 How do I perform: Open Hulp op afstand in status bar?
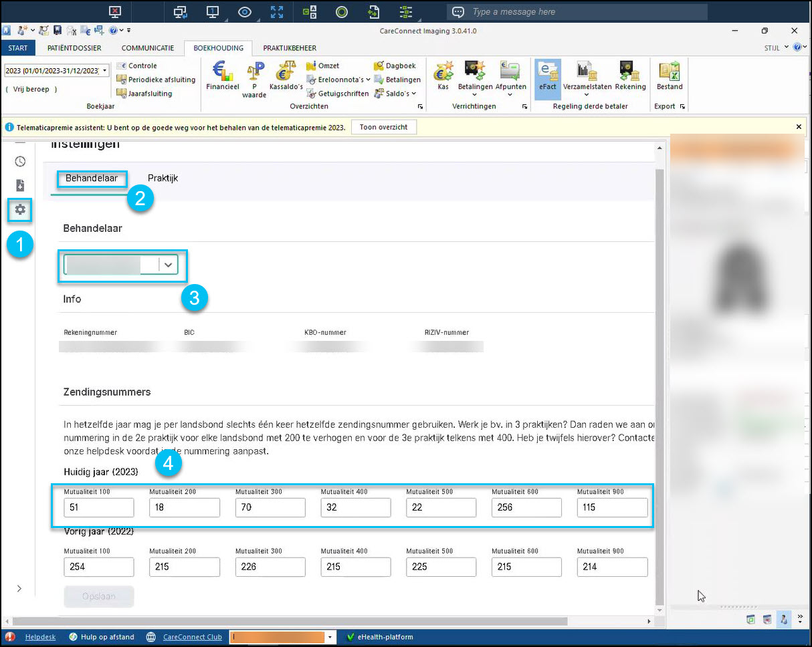[102, 637]
